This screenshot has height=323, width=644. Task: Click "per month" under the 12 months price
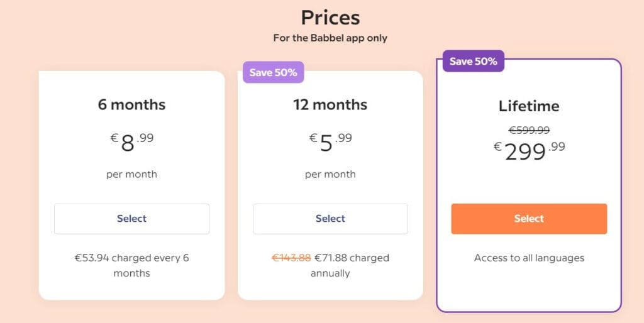click(330, 174)
